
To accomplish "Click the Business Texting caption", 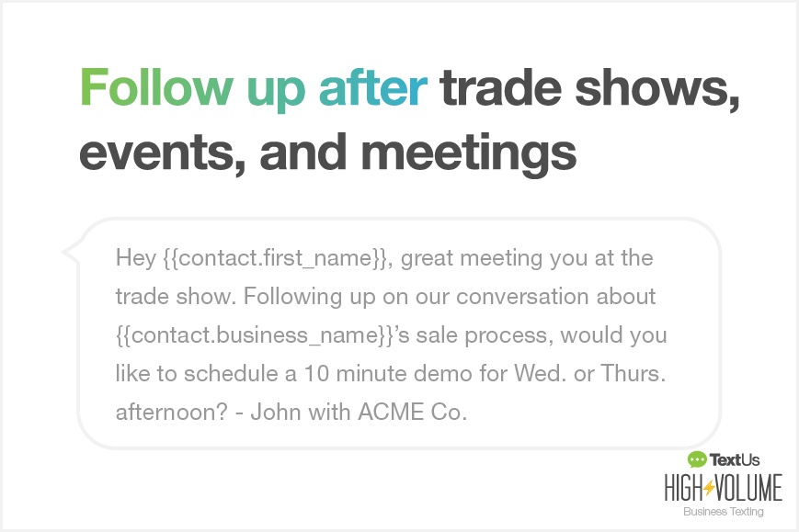I will (x=723, y=511).
